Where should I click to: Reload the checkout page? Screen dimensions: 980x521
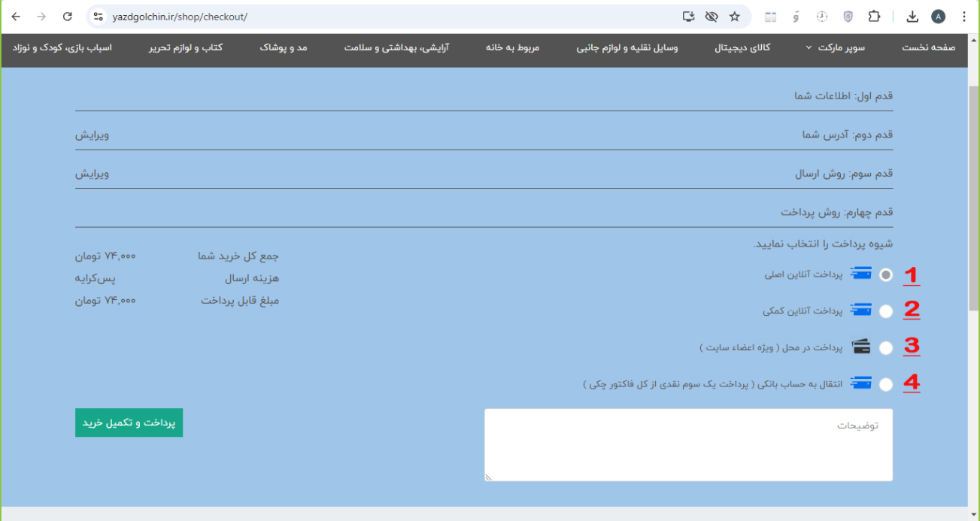tap(68, 17)
